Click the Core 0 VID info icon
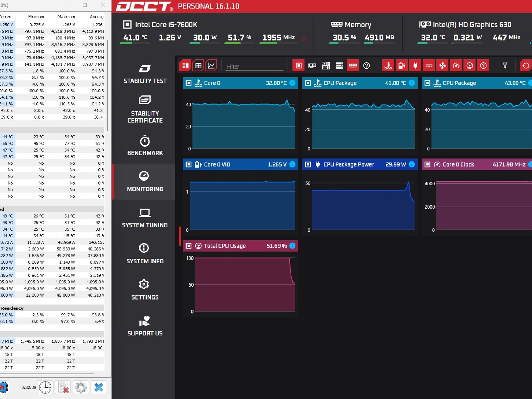 (x=292, y=164)
